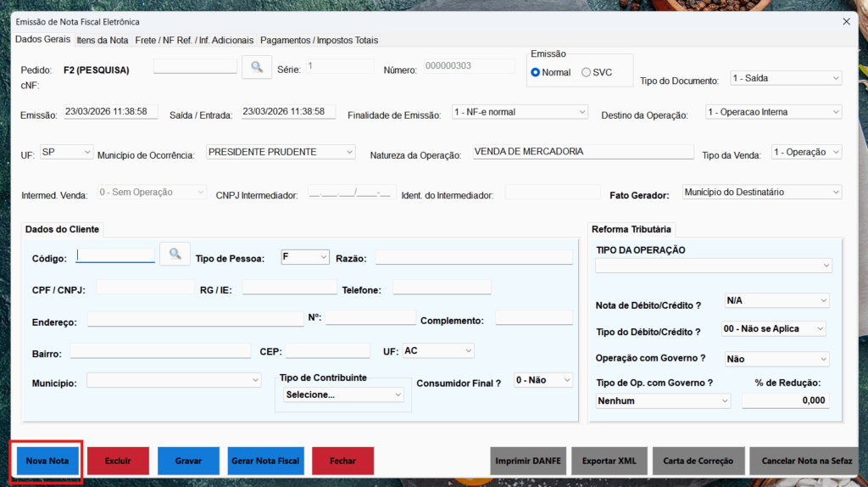Open the Tipo do Documento dropdown
The image size is (868, 487).
tap(786, 78)
